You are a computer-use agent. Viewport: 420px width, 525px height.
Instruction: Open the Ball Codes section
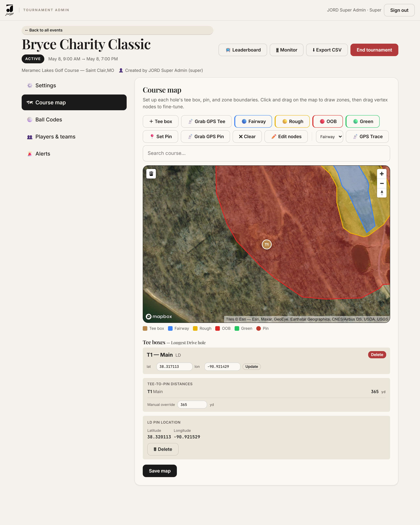click(74, 120)
